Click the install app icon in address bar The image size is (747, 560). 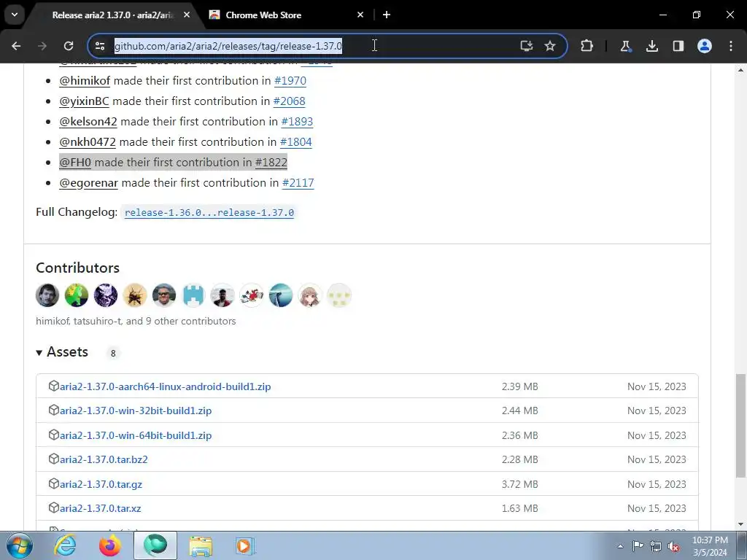(x=527, y=46)
